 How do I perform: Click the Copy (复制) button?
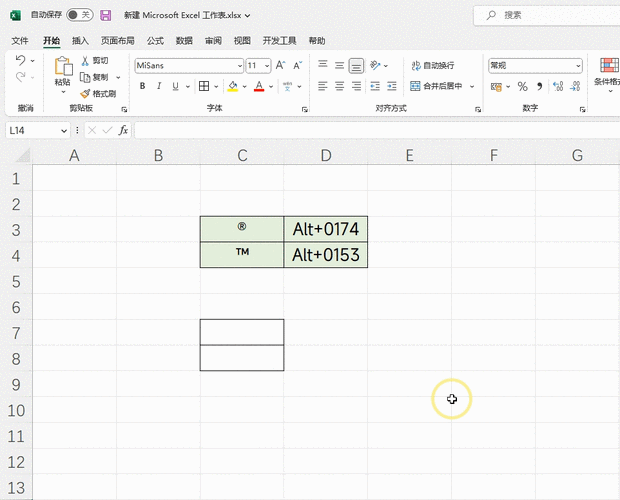95,77
